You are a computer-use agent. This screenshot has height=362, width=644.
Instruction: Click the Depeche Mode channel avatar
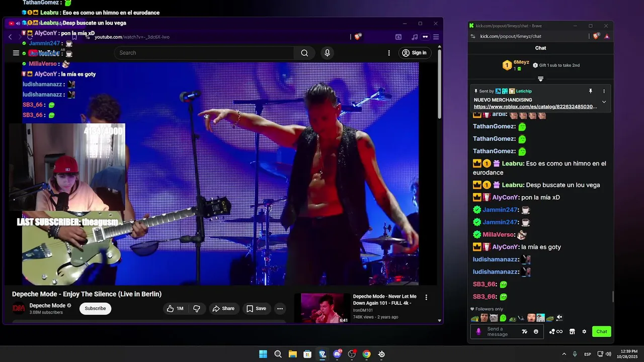(19, 308)
